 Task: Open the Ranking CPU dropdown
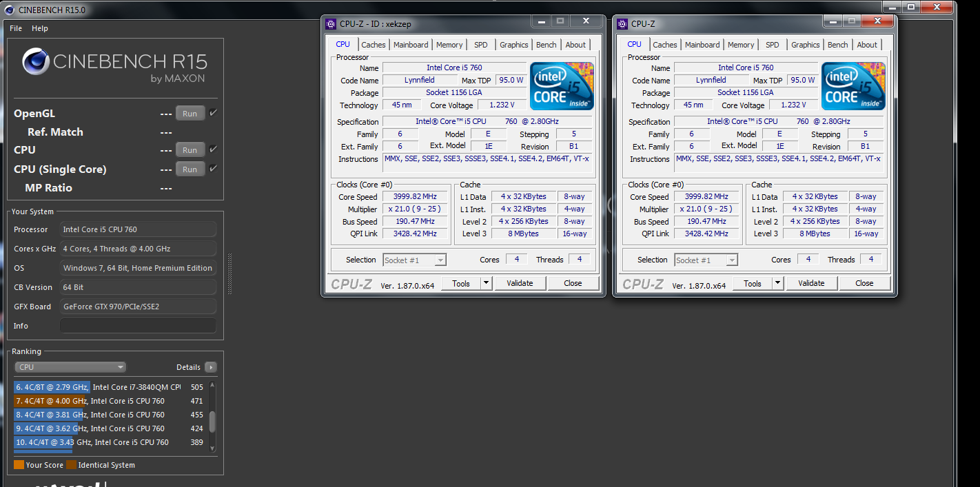coord(70,367)
